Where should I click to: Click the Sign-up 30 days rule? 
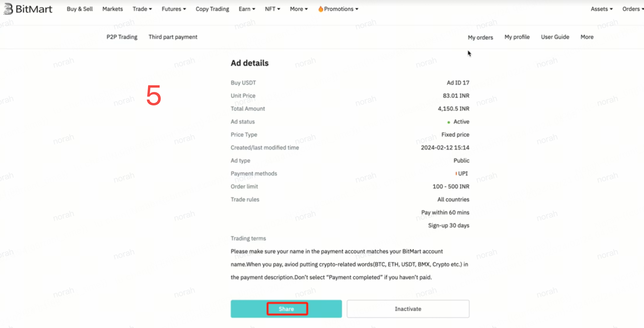click(449, 226)
